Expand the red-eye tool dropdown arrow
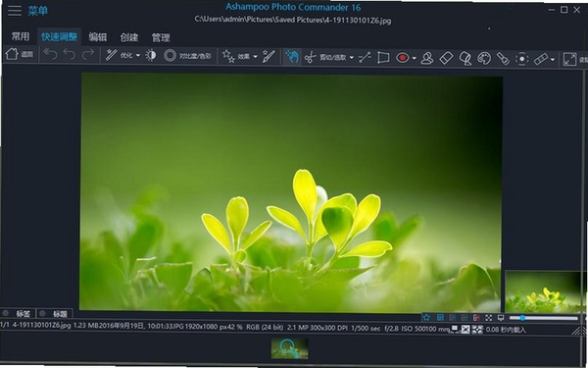This screenshot has width=588, height=368. tap(414, 58)
